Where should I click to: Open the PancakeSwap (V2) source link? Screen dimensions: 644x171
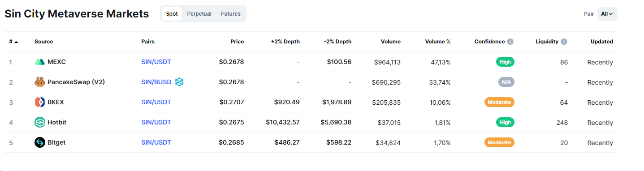pyautogui.click(x=76, y=82)
